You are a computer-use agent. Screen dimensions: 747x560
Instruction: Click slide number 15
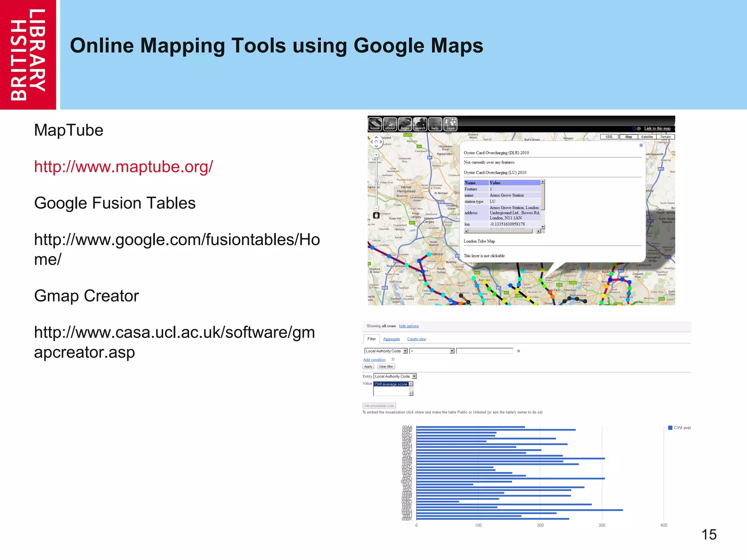[x=709, y=535]
